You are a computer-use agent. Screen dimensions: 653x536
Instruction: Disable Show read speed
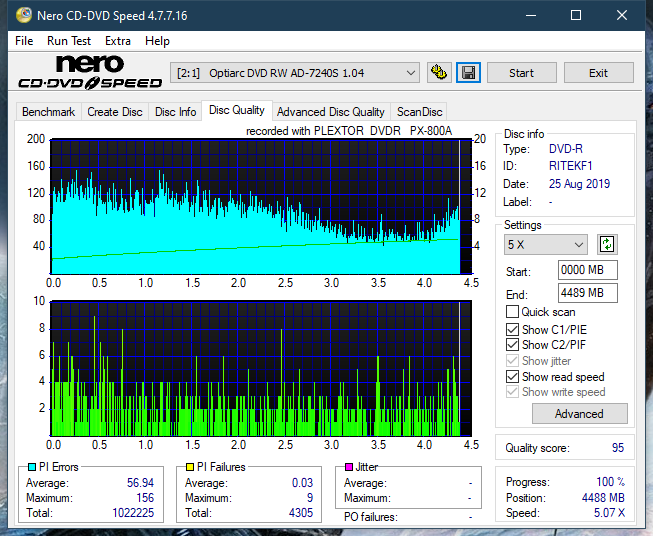click(512, 376)
